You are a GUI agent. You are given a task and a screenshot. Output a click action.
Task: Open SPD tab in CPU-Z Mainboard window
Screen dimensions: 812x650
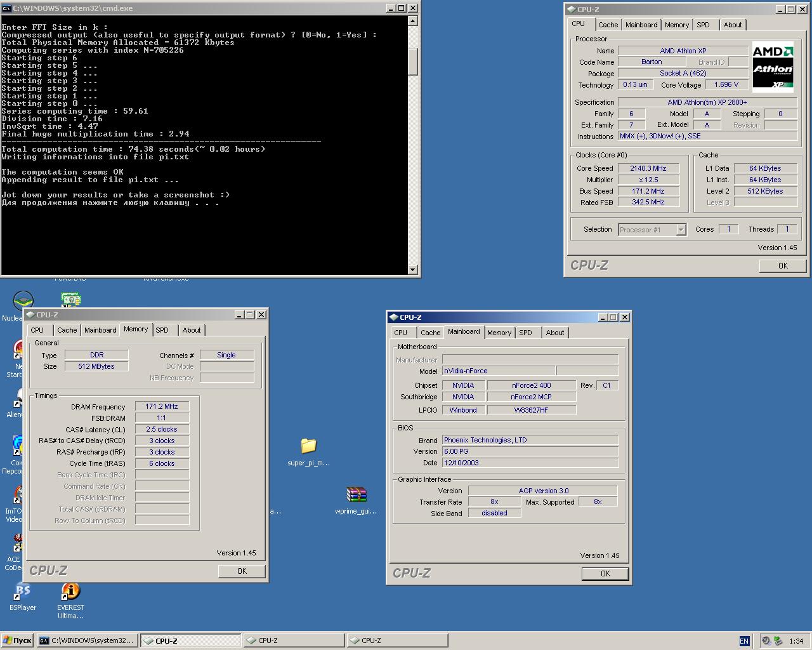[525, 333]
